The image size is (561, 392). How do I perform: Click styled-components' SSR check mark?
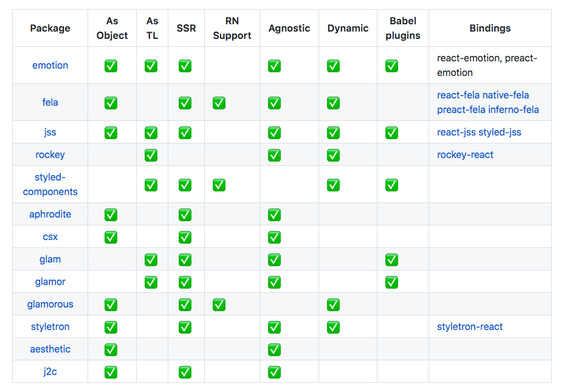185,185
